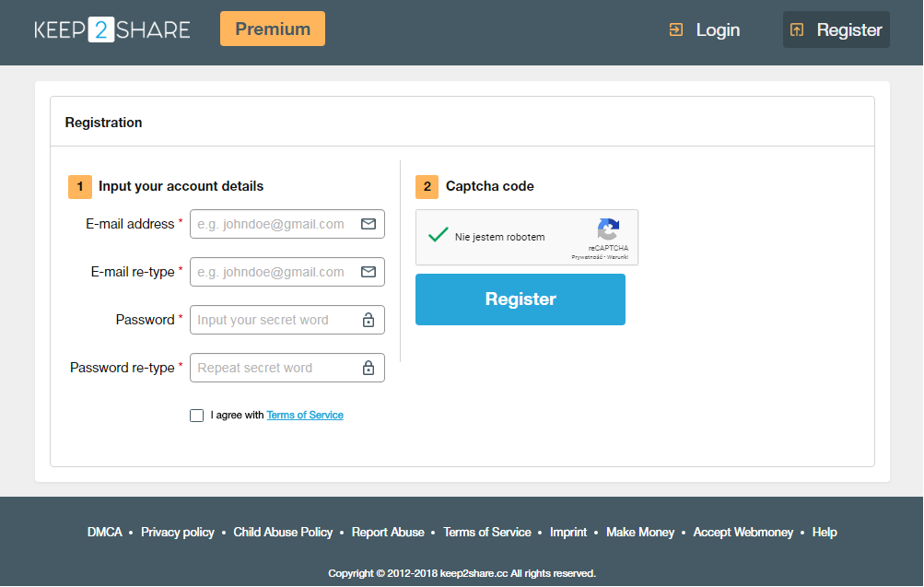
Task: Click the copyright notice text in footer
Action: coord(462,573)
